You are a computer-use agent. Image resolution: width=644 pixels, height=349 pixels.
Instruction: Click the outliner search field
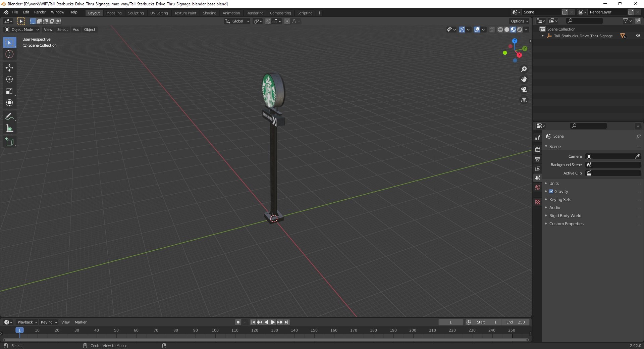click(584, 21)
